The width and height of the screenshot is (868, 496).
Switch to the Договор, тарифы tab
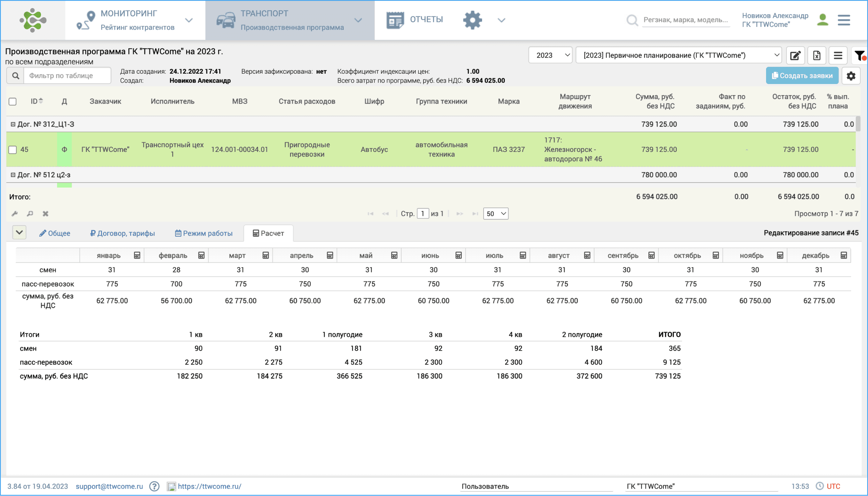tap(122, 233)
